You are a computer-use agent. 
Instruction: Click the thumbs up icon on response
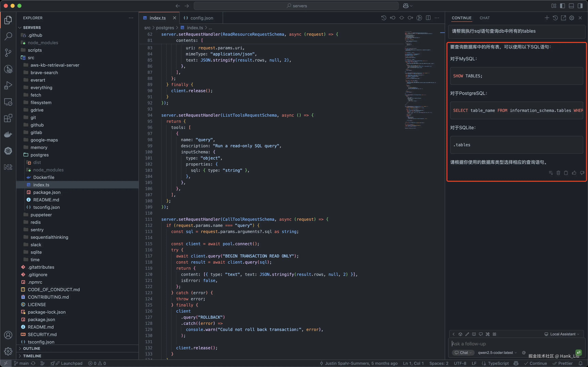point(574,173)
